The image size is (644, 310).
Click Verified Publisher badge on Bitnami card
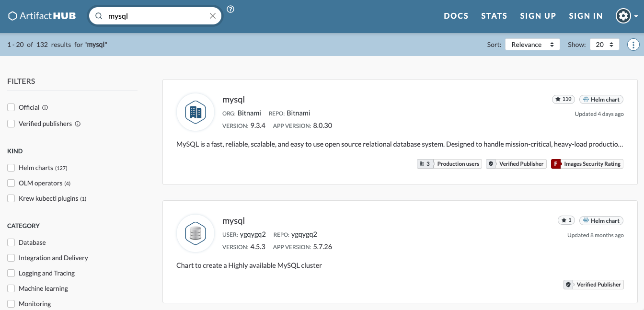point(517,164)
